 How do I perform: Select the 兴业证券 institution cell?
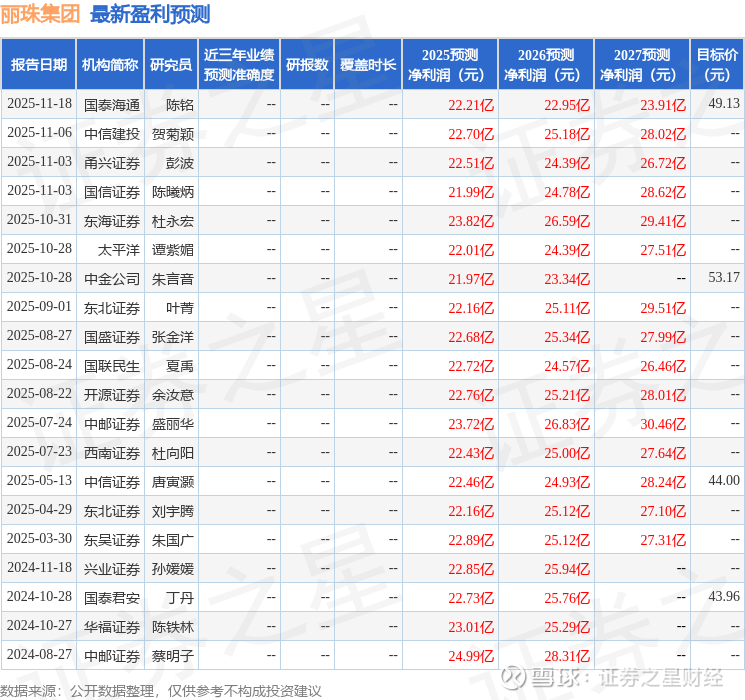tap(112, 569)
